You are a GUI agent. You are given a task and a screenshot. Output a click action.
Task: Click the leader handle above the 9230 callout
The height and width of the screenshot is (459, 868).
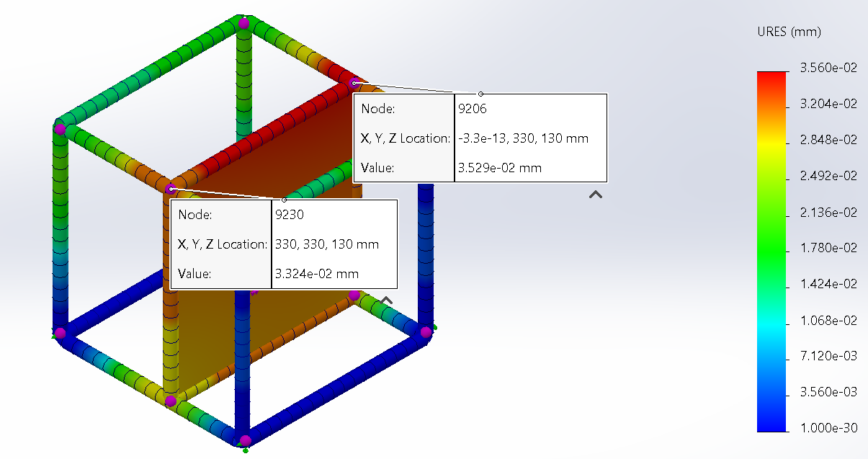click(x=284, y=200)
